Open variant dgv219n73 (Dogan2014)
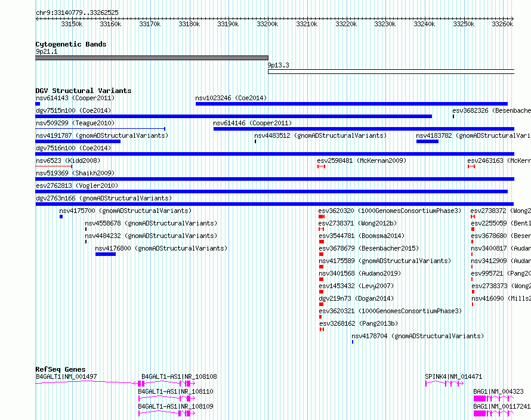531x420 pixels. (356, 298)
